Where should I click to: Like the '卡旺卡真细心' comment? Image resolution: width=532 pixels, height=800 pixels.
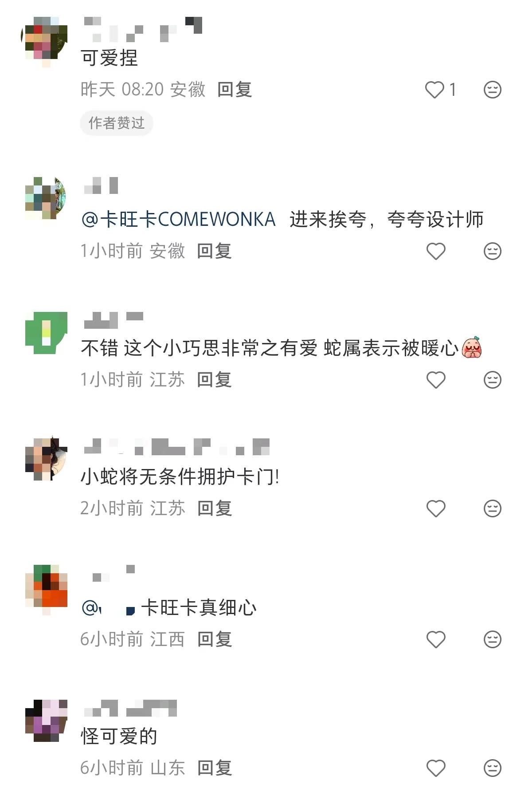[x=436, y=639]
